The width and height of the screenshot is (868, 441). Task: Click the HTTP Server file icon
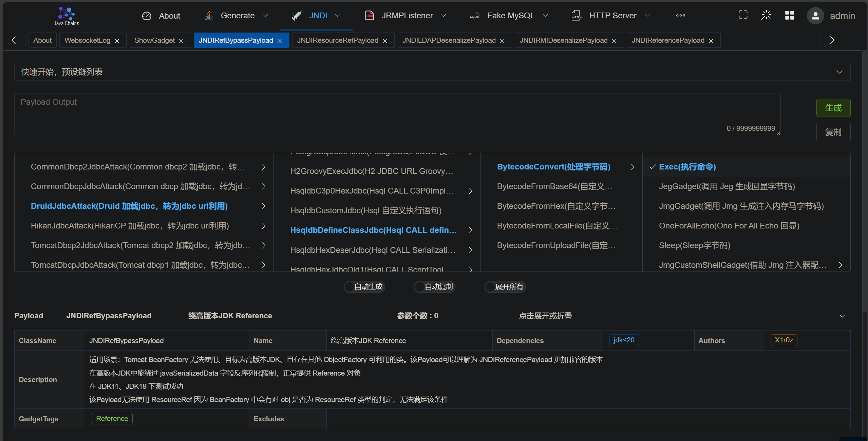pyautogui.click(x=577, y=16)
